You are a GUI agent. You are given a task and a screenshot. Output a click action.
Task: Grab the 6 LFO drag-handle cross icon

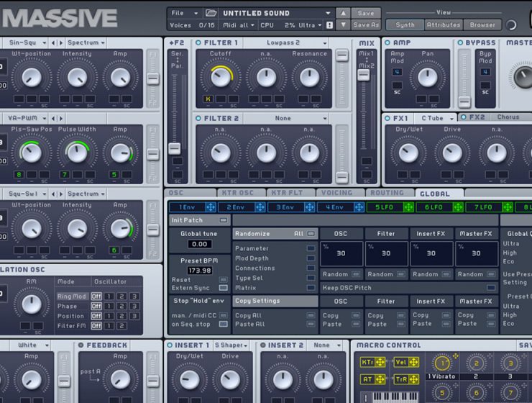tap(458, 207)
